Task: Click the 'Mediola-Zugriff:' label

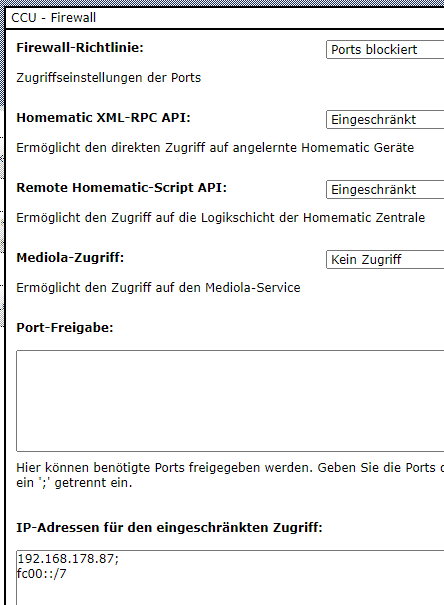Action: 70,257
